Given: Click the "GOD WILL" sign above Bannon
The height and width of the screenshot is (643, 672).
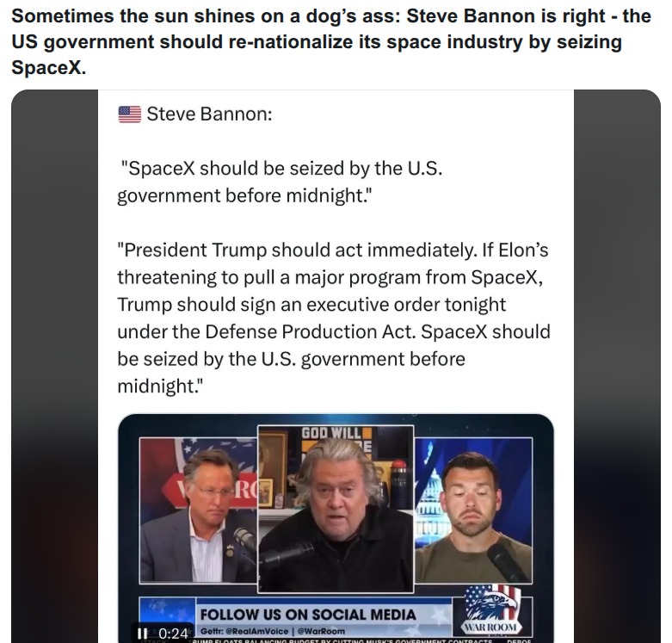Looking at the screenshot, I should (332, 433).
